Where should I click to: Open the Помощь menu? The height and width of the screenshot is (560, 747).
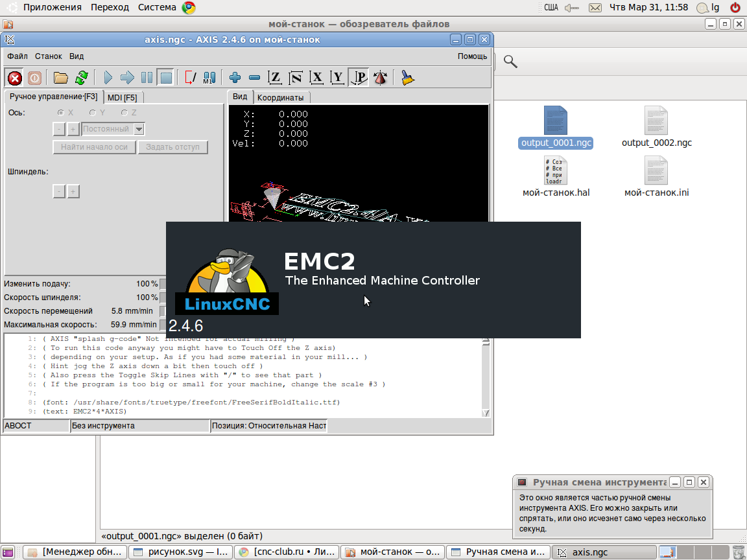472,56
